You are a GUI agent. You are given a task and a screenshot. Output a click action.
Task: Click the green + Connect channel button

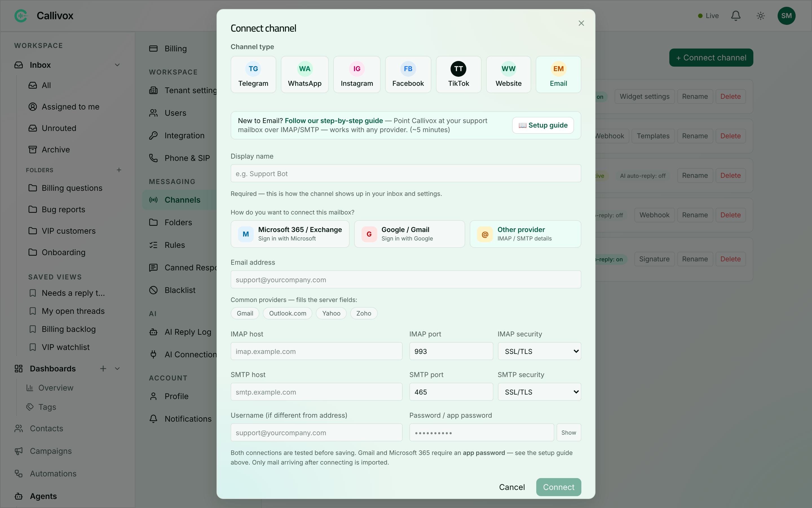point(711,58)
